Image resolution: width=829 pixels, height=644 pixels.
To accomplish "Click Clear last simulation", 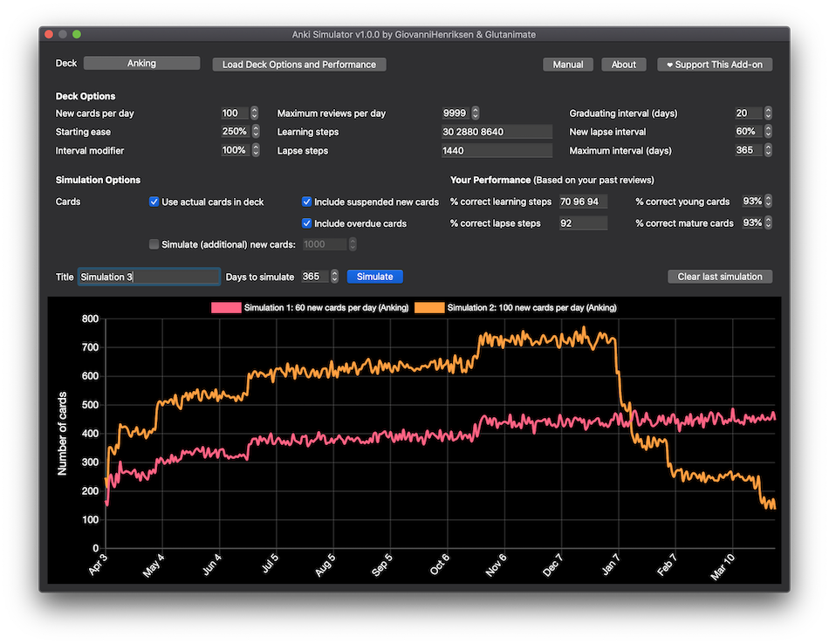I will [719, 277].
